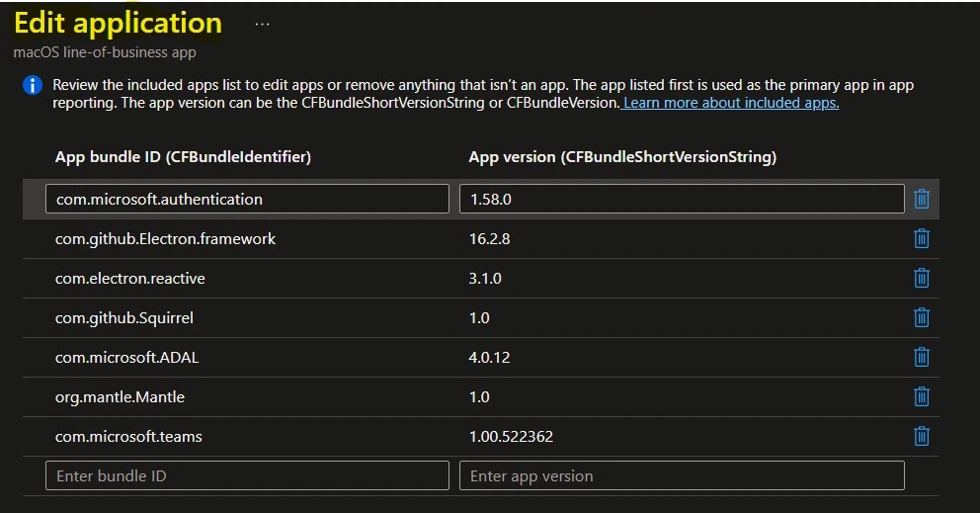Edit the 1.58.0 app version field

(x=682, y=199)
